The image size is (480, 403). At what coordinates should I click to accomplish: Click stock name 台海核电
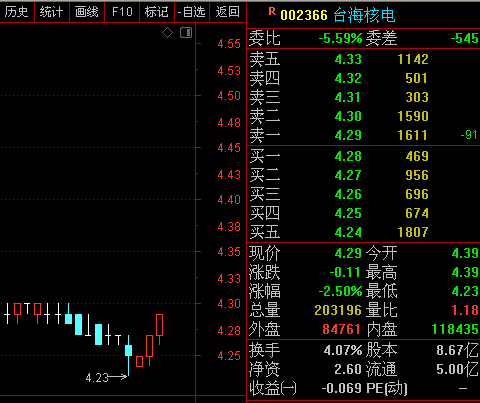(364, 15)
